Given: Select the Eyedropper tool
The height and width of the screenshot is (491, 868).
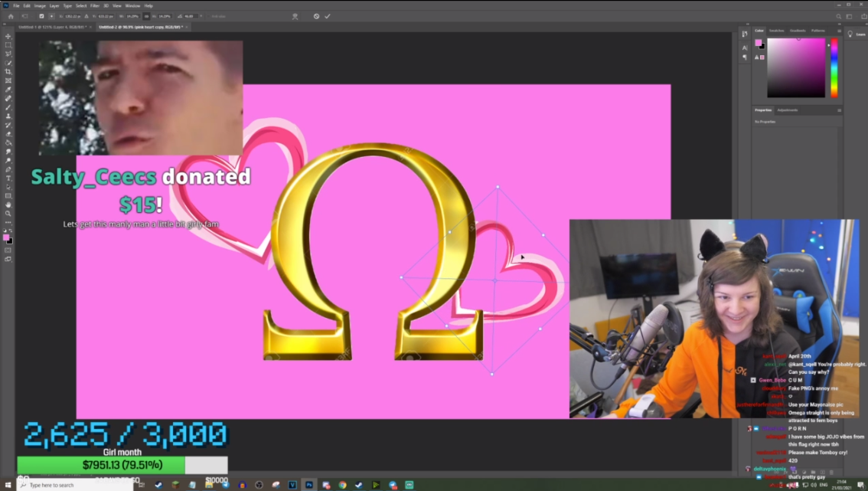Looking at the screenshot, I should (8, 89).
